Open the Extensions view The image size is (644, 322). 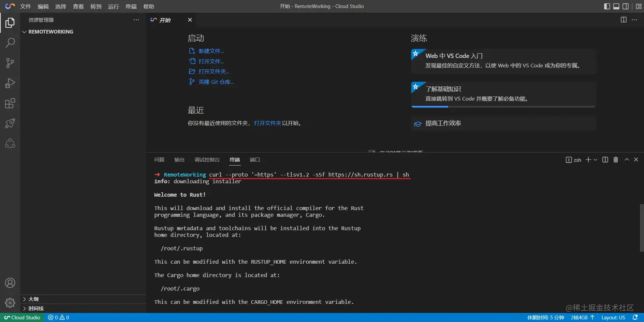click(x=10, y=103)
